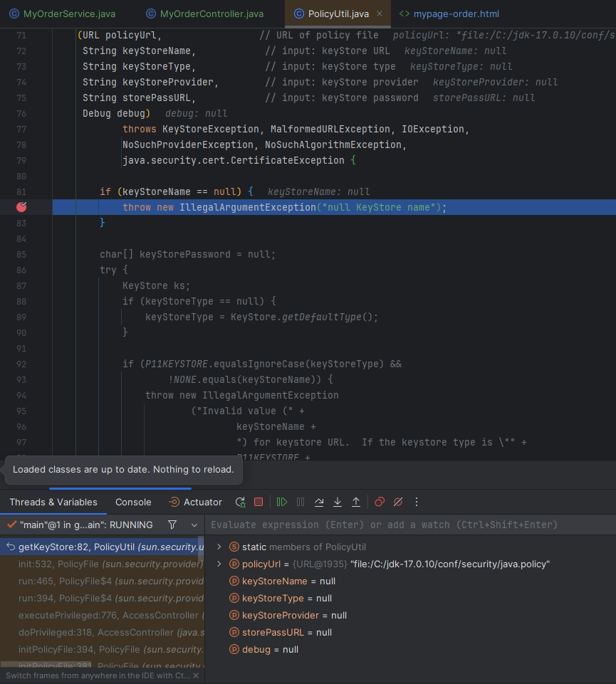
Task: Click the parameter icon beside storePassURL variable
Action: click(x=234, y=632)
